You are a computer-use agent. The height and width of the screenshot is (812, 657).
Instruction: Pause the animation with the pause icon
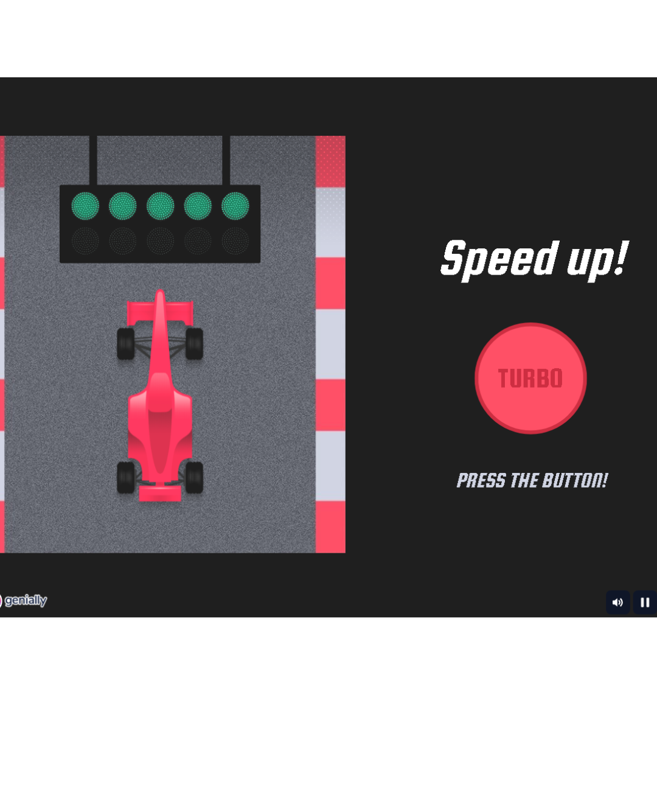click(x=644, y=602)
